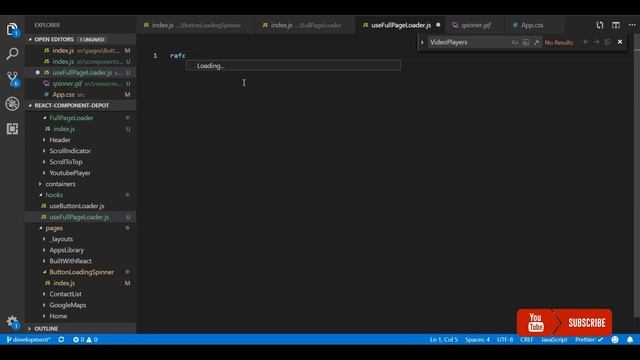Expand the AppsLibrary folder
Screen dimensions: 640x360
[67, 250]
